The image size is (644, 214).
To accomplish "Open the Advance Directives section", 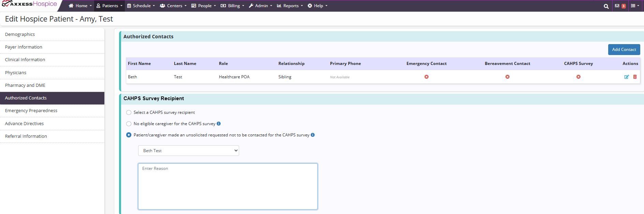I will [x=24, y=124].
